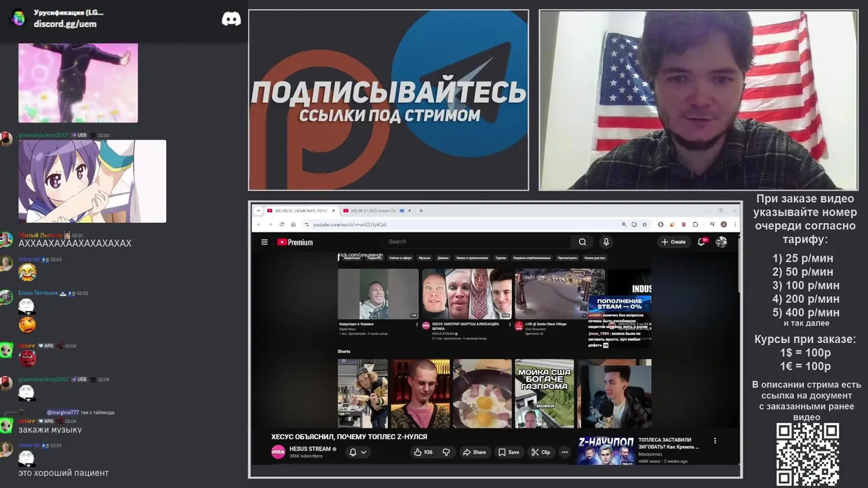Image resolution: width=868 pixels, height=488 pixels.
Task: Select the Сейчас в эфире filter chip
Action: (400, 258)
